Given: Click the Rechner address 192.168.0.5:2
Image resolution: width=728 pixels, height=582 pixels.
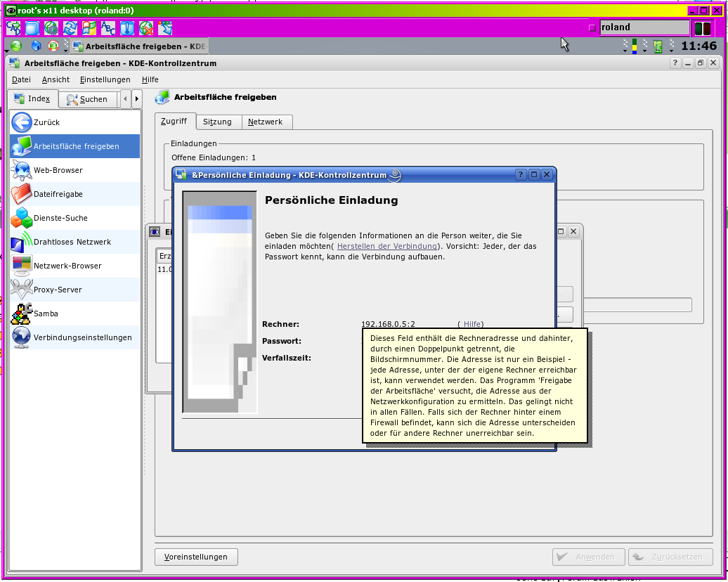Looking at the screenshot, I should pyautogui.click(x=388, y=324).
